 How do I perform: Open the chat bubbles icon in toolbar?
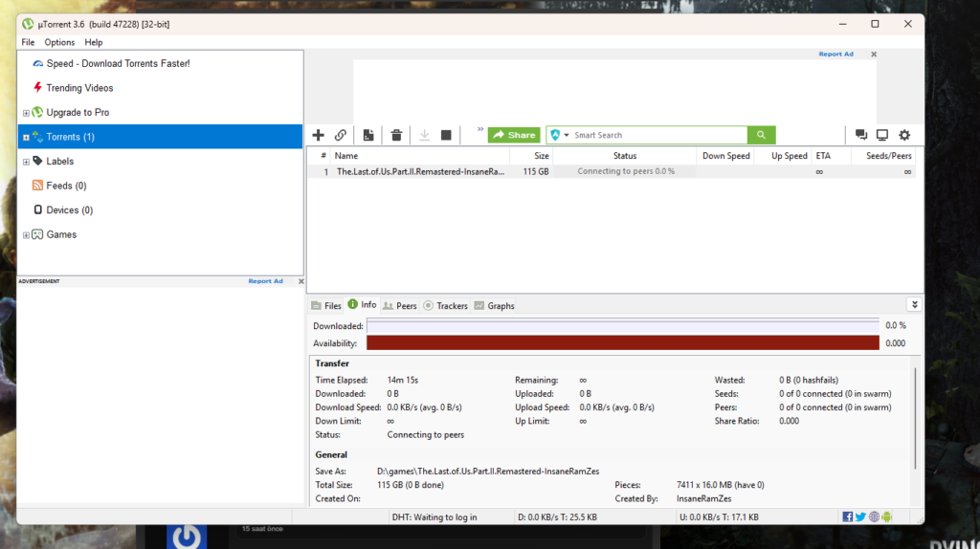point(861,135)
